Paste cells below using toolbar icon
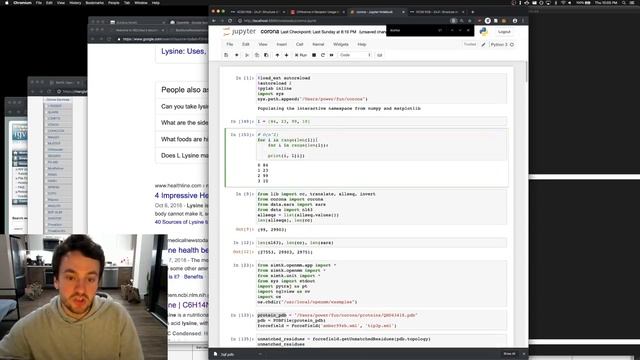 pyautogui.click(x=266, y=55)
